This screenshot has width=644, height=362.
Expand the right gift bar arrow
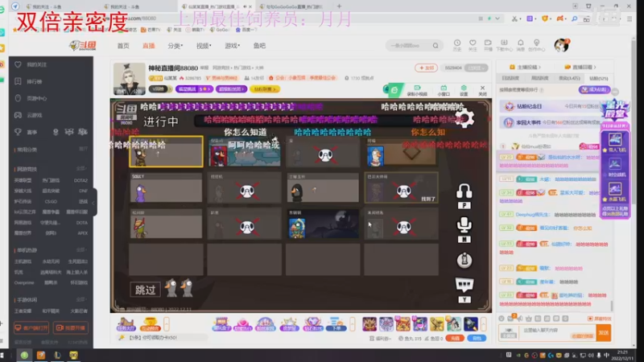[x=484, y=324]
